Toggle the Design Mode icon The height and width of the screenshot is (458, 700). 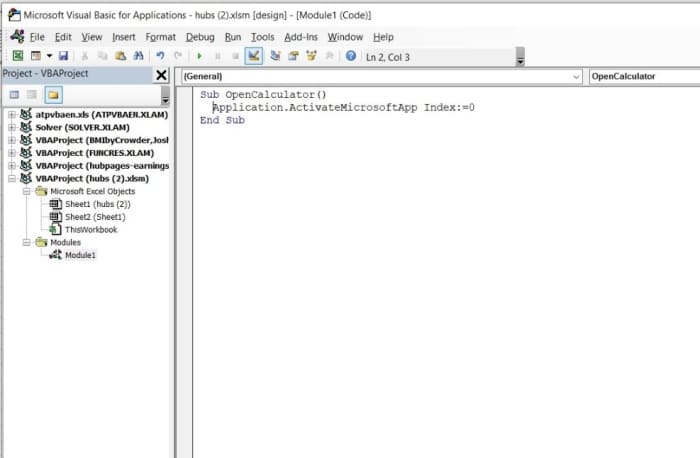(x=254, y=56)
